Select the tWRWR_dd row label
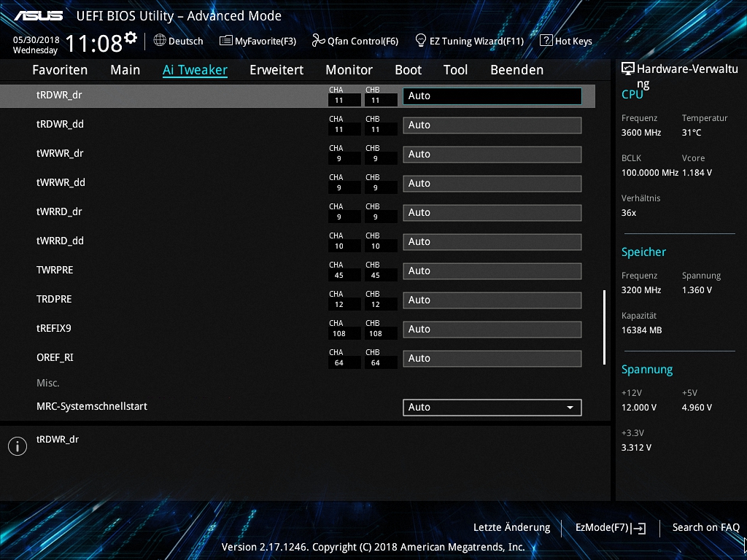The width and height of the screenshot is (747, 560). pos(61,182)
